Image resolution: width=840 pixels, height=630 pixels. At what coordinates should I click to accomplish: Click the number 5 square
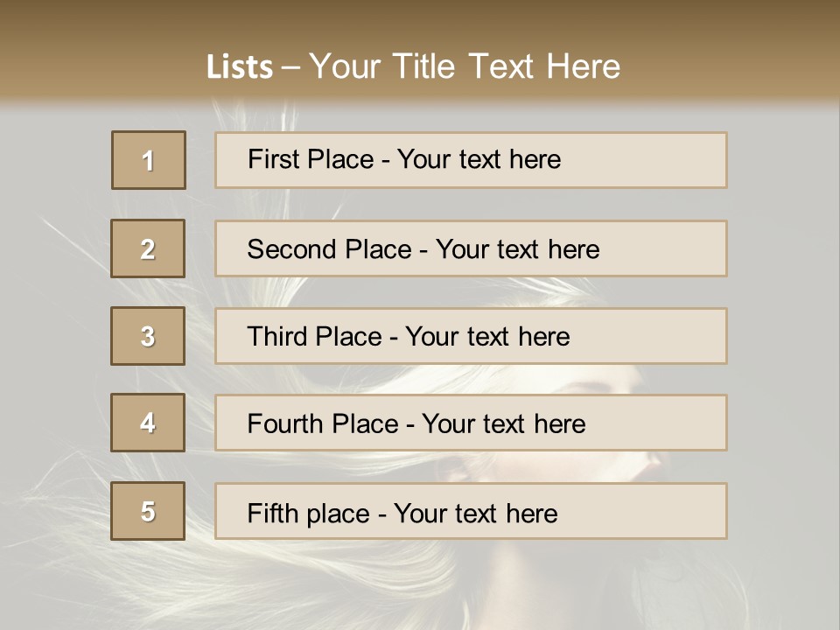(148, 511)
